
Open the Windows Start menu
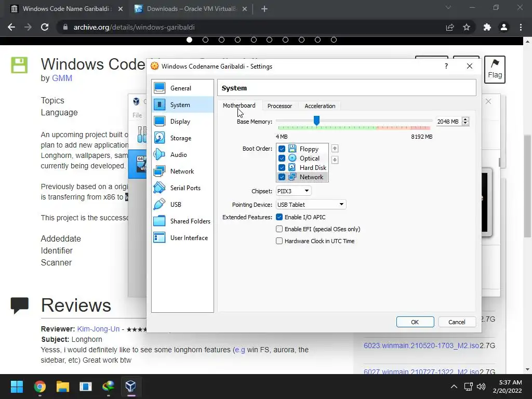(17, 387)
